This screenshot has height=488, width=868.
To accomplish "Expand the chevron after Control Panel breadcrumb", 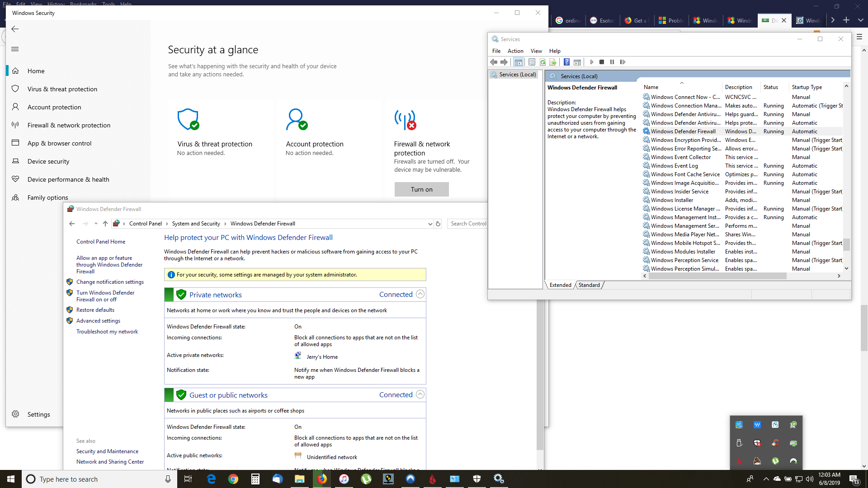I will click(x=167, y=224).
